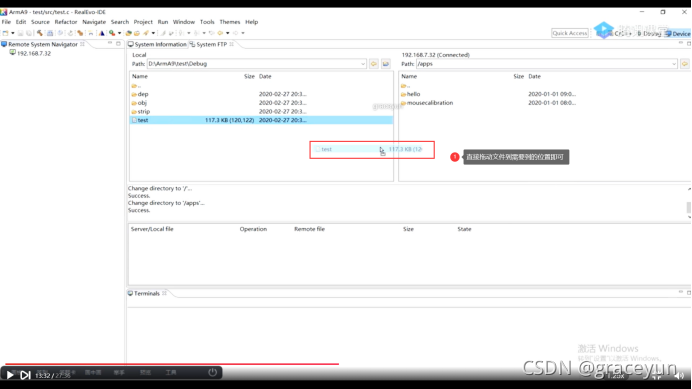
Task: Maximize the Remote System Navigator panel
Action: coord(118,44)
